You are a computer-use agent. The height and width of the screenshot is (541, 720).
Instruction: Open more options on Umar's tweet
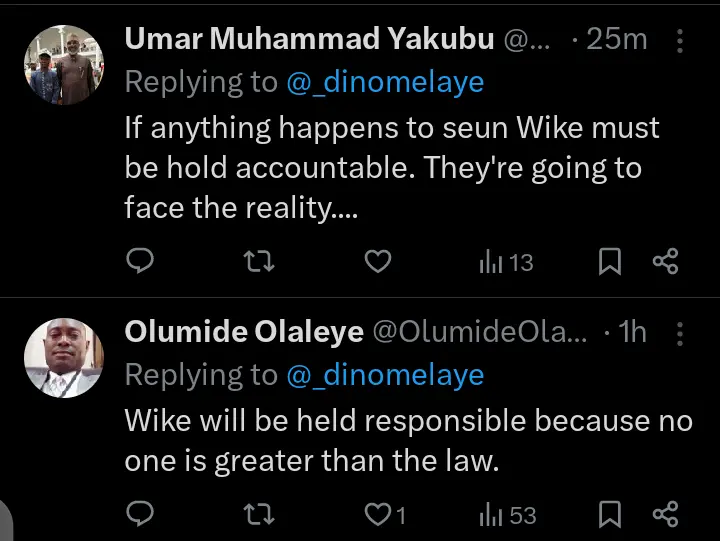click(x=680, y=41)
